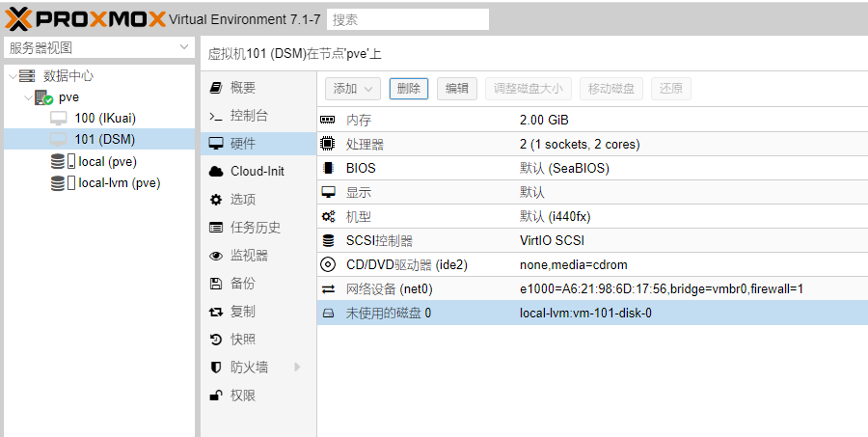Open the Cloud-Init tab
Viewport: 868px width, 437px height.
[x=257, y=172]
